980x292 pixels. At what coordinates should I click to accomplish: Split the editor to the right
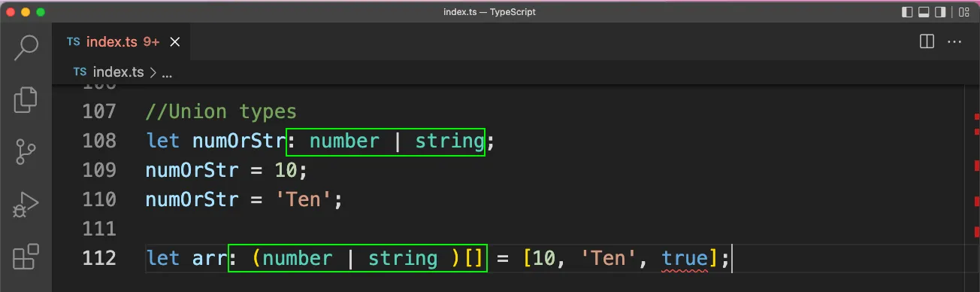(927, 42)
